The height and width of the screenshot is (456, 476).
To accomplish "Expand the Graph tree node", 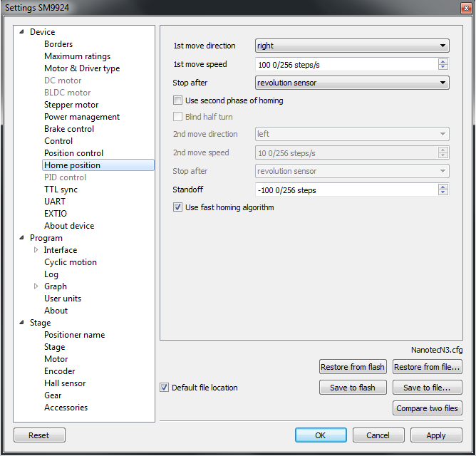I will [36, 286].
